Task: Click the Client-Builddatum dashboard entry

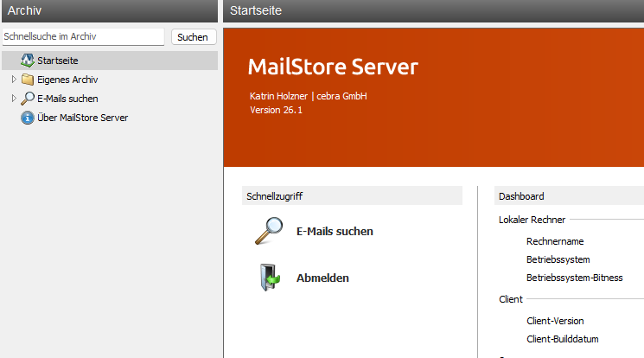Action: pos(562,339)
